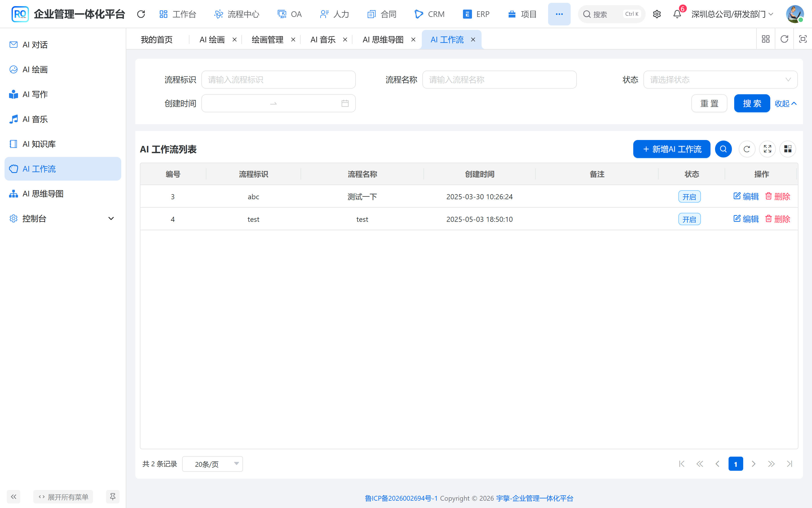Open the column settings icon

tap(787, 149)
